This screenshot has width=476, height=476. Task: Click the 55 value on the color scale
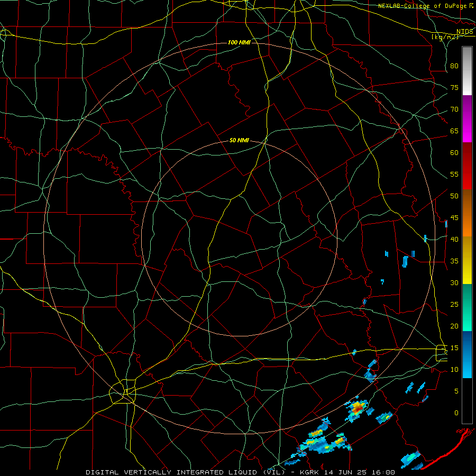(x=454, y=174)
